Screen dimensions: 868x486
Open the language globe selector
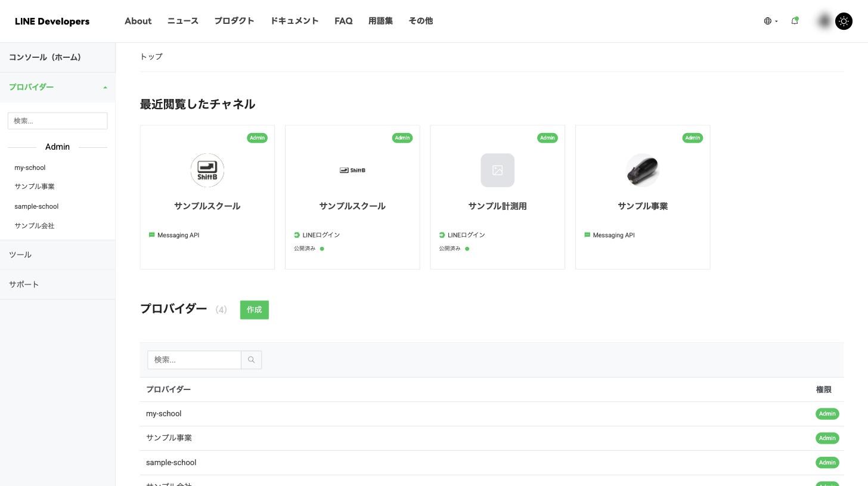771,21
